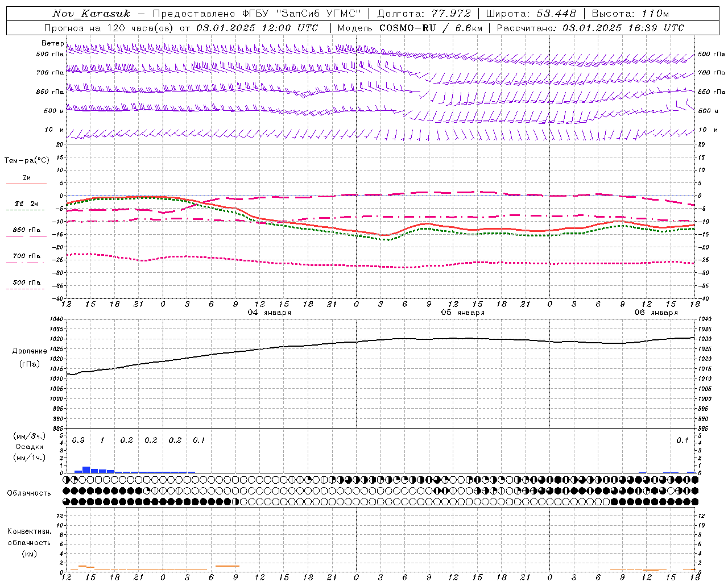The width and height of the screenshot is (728, 582).
Task: Select the Модель COSMO-RU / 6.6км label
Action: pos(410,28)
